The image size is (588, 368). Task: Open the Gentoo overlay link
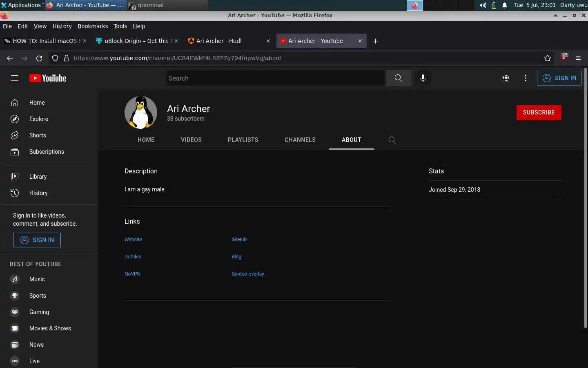[248, 274]
